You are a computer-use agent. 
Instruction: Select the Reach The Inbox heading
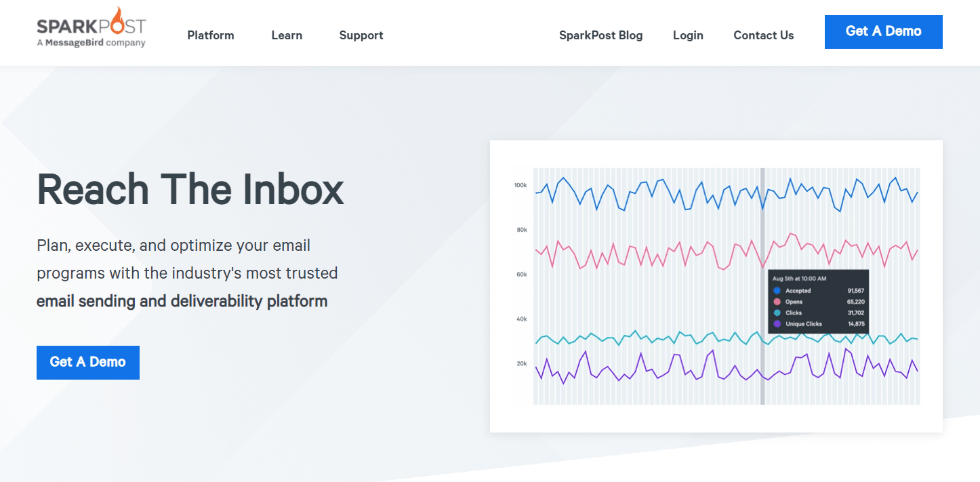coord(190,190)
